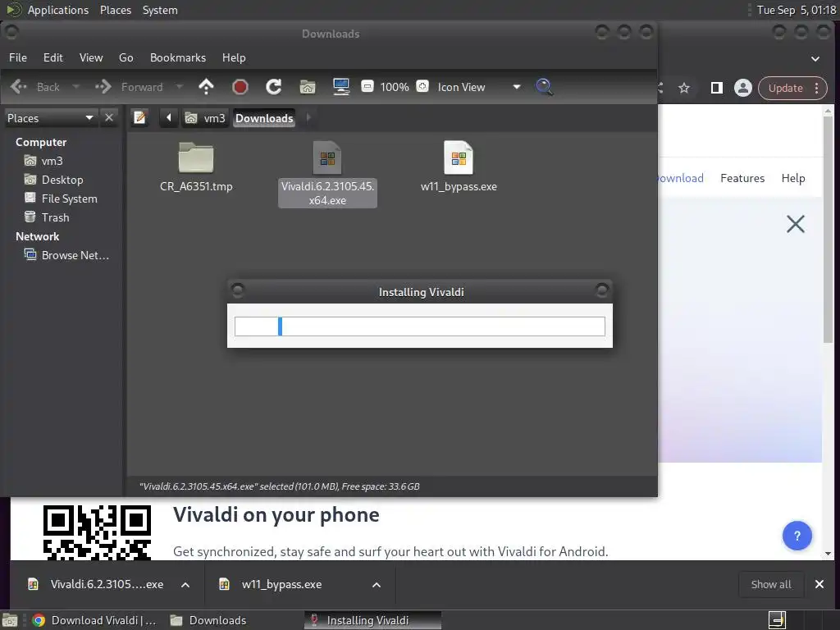Select the CR_A6351.tmp folder icon
Image resolution: width=840 pixels, height=630 pixels.
click(196, 158)
